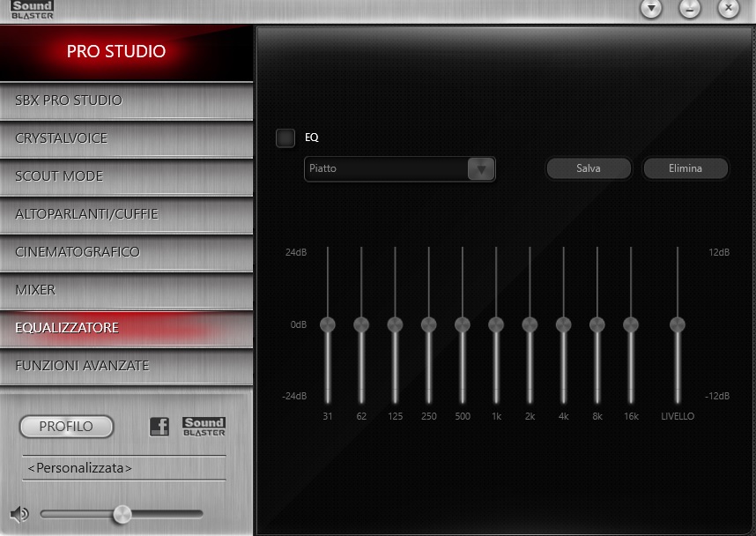Click the -24dB scale label

click(x=294, y=396)
